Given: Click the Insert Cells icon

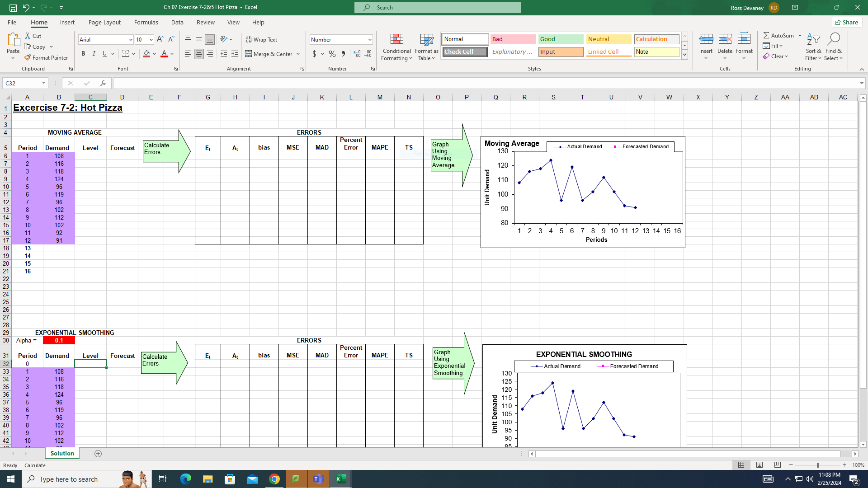Looking at the screenshot, I should (706, 43).
